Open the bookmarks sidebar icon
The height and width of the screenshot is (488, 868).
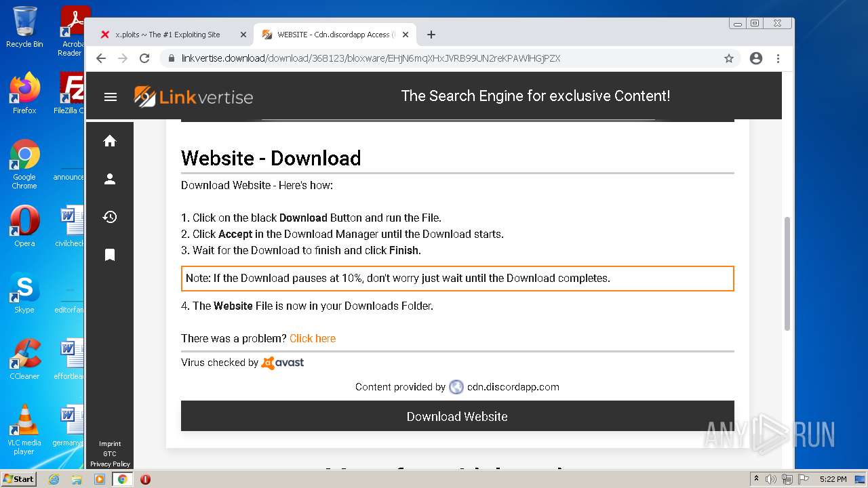point(110,255)
